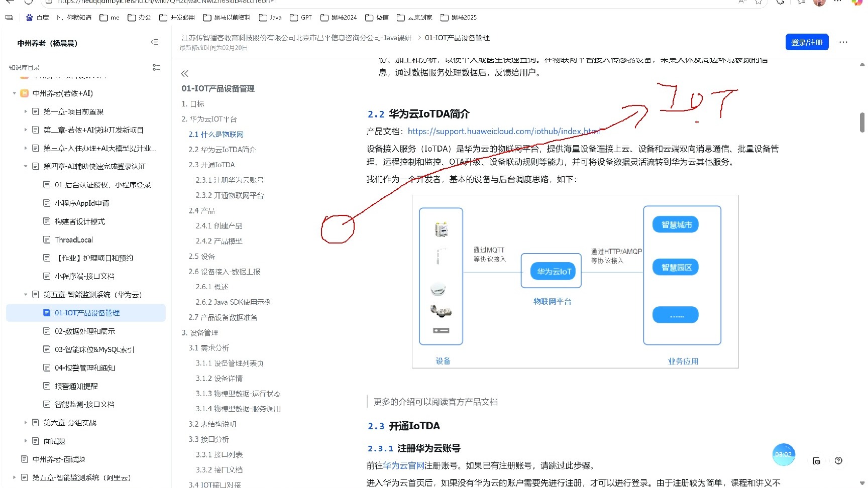Click the icon left of help button
Screen dimensions: 868x488
pos(817,460)
